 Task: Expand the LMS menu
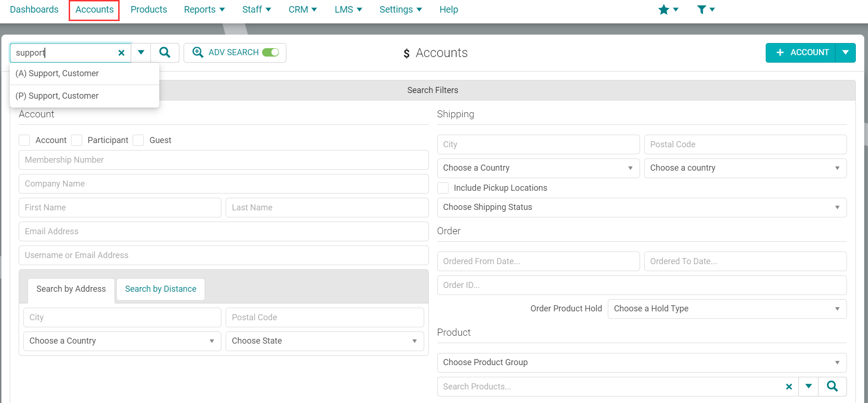click(348, 9)
